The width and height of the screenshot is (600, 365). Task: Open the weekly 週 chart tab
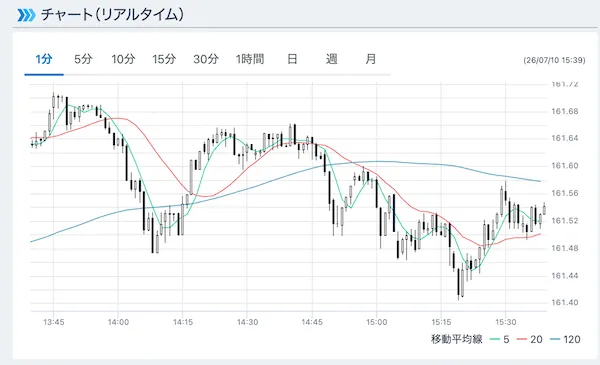point(331,59)
